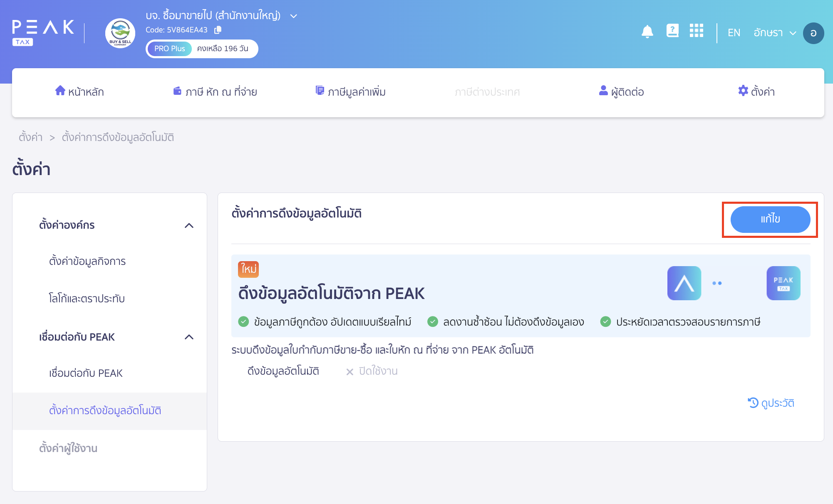Image resolution: width=833 pixels, height=504 pixels.
Task: Open the apps grid menu icon
Action: point(696,31)
